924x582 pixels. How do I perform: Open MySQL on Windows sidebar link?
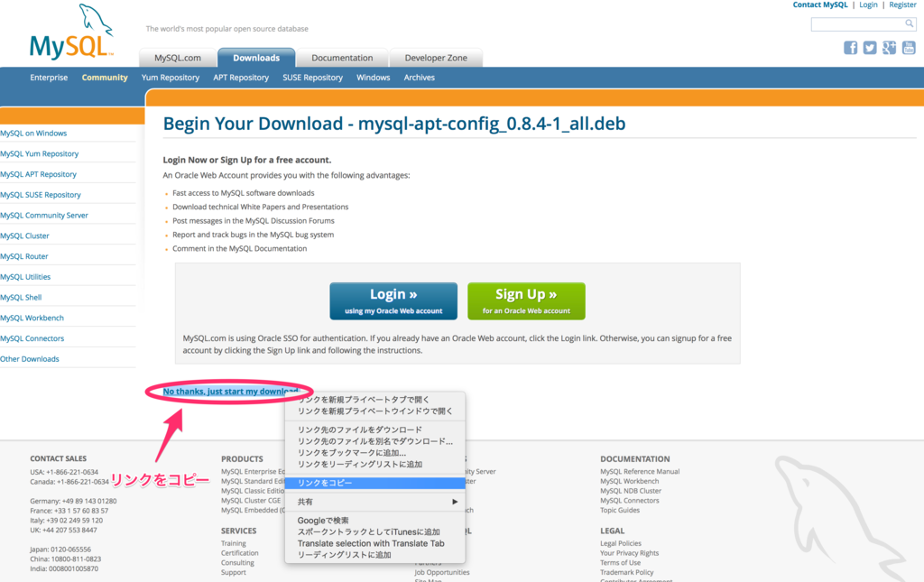click(x=33, y=134)
